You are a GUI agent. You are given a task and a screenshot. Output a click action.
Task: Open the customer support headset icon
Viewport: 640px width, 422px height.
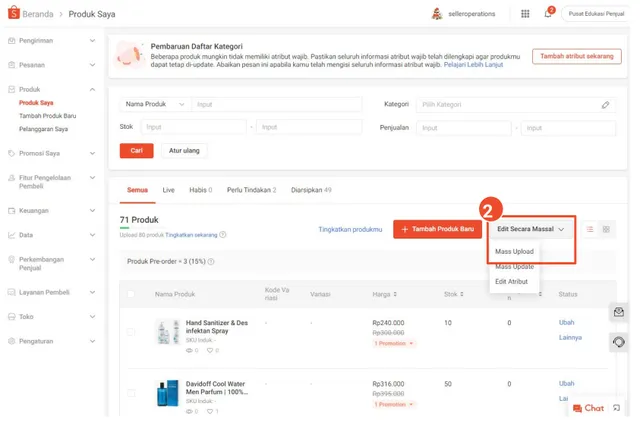coord(619,342)
